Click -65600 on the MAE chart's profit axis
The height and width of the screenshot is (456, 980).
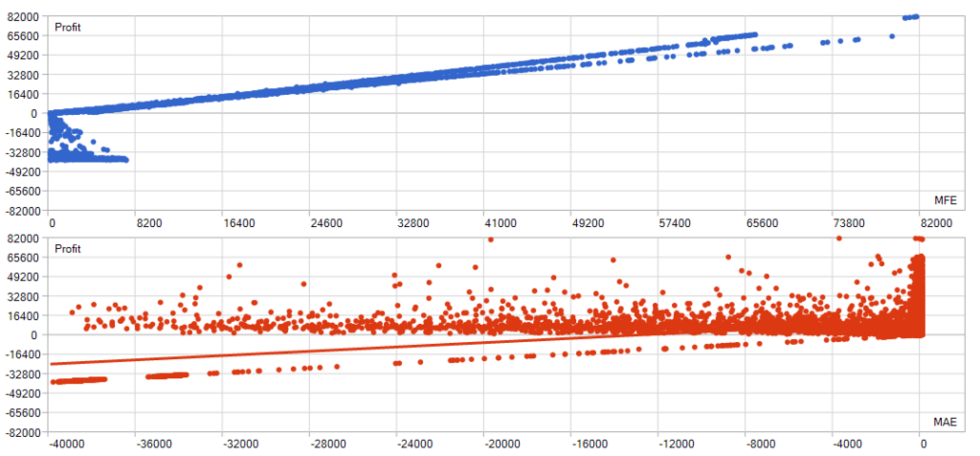click(22, 413)
